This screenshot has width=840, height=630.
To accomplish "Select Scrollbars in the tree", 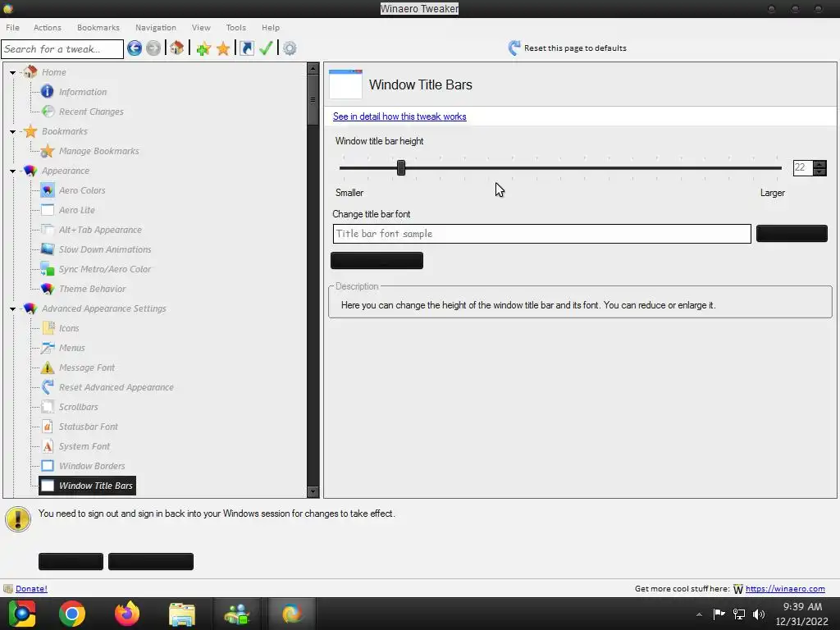I will 78,407.
